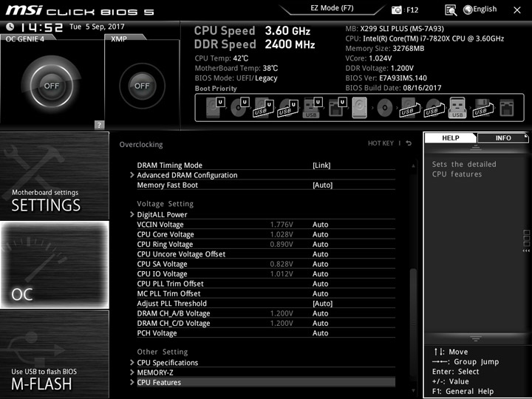This screenshot has width=532, height=399.
Task: Select the UEFI USB hard disk boot icon
Action: [263, 108]
